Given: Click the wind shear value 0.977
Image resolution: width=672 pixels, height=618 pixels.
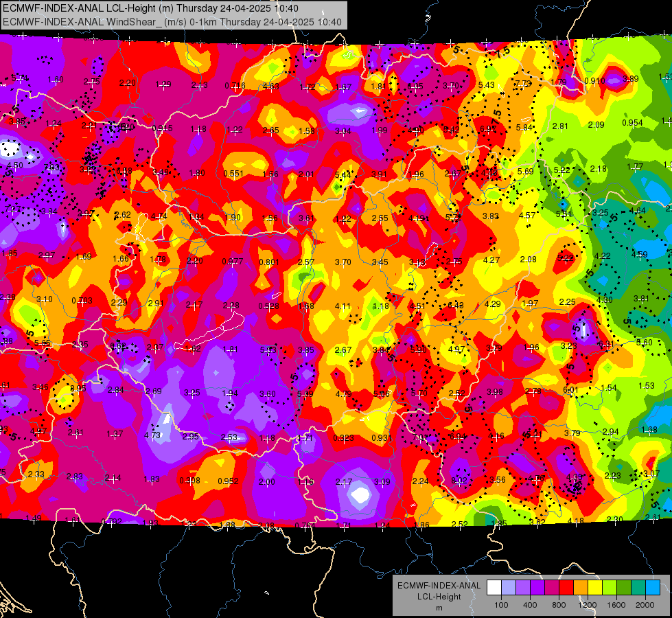Looking at the screenshot, I should coord(233,261).
